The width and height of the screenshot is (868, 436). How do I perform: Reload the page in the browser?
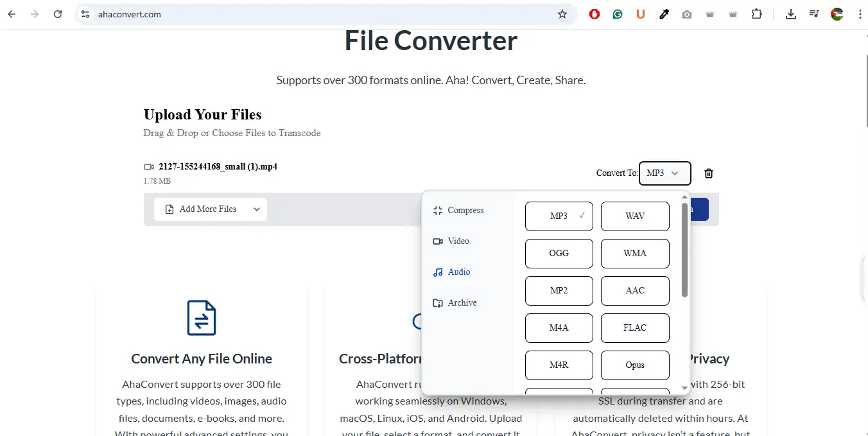[x=58, y=14]
